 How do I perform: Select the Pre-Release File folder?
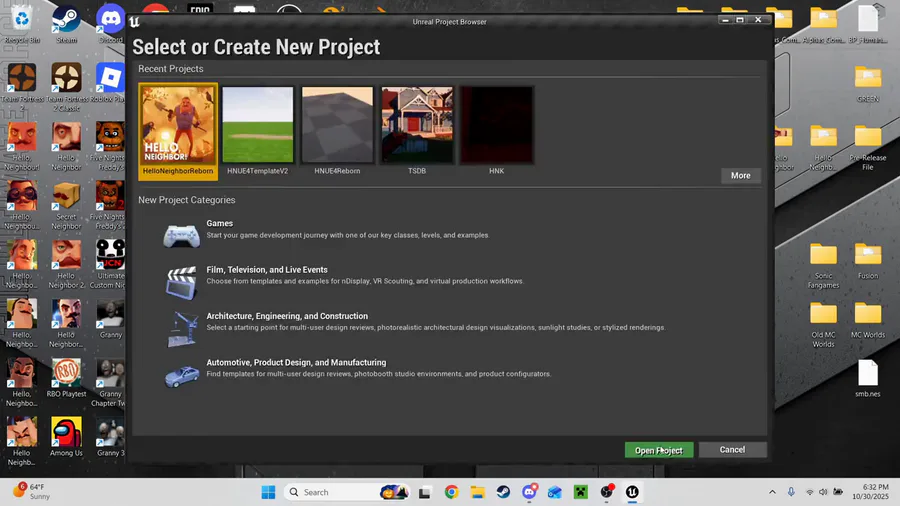pyautogui.click(x=868, y=147)
